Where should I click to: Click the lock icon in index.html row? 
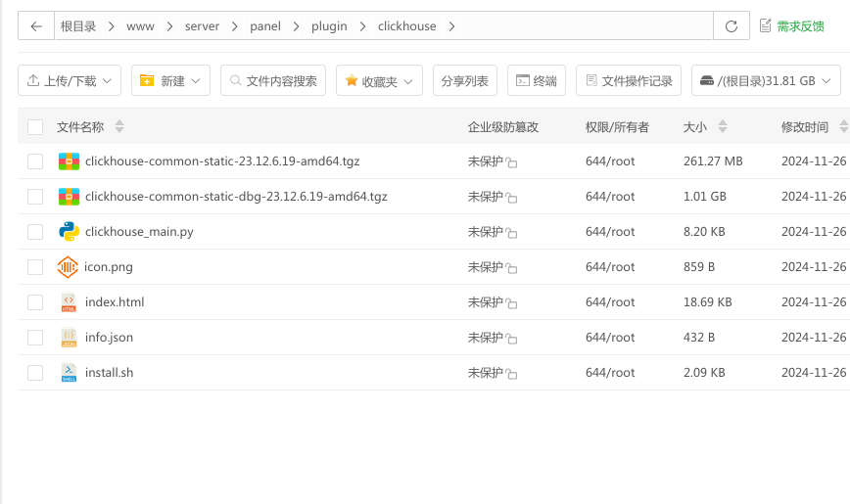511,303
